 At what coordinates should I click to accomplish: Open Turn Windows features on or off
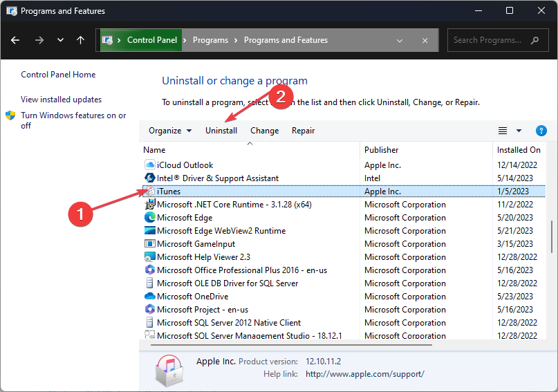[x=73, y=120]
